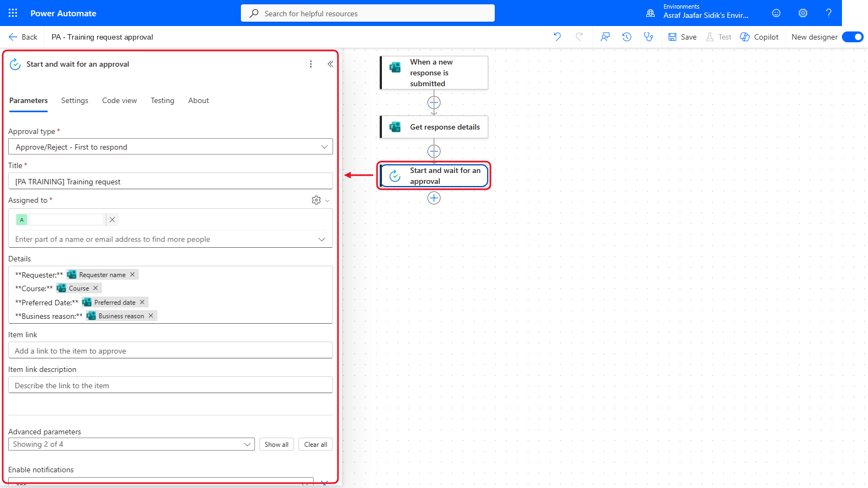The height and width of the screenshot is (488, 868).
Task: Click the Title input field
Action: [170, 181]
